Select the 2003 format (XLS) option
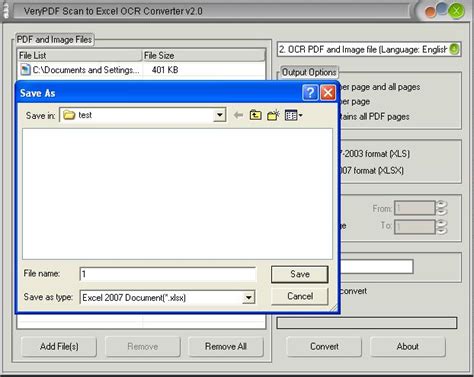 [374, 154]
